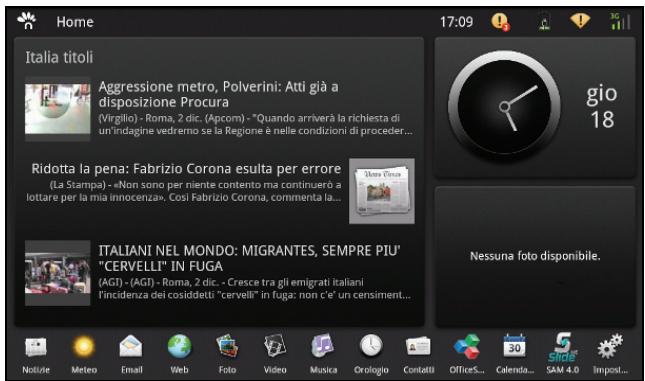Open the Contatti contacts app
The height and width of the screenshot is (381, 645).
[x=418, y=347]
